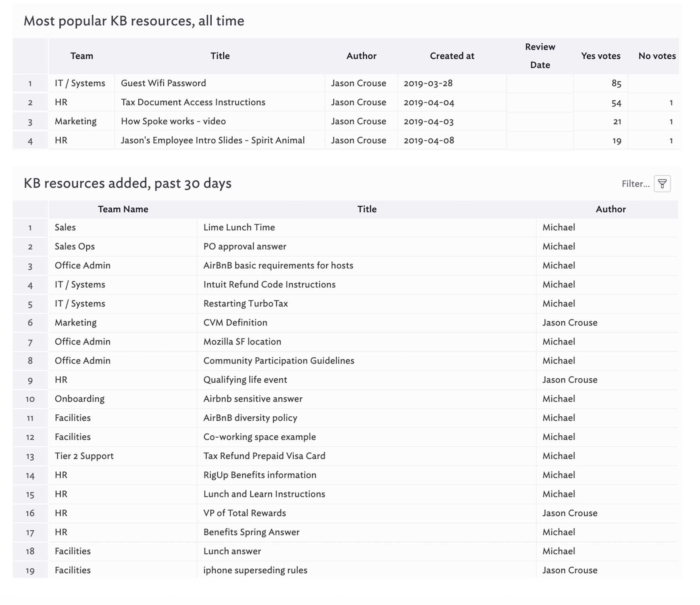This screenshot has height=605, width=700.
Task: Click the Team column header
Action: tap(82, 56)
